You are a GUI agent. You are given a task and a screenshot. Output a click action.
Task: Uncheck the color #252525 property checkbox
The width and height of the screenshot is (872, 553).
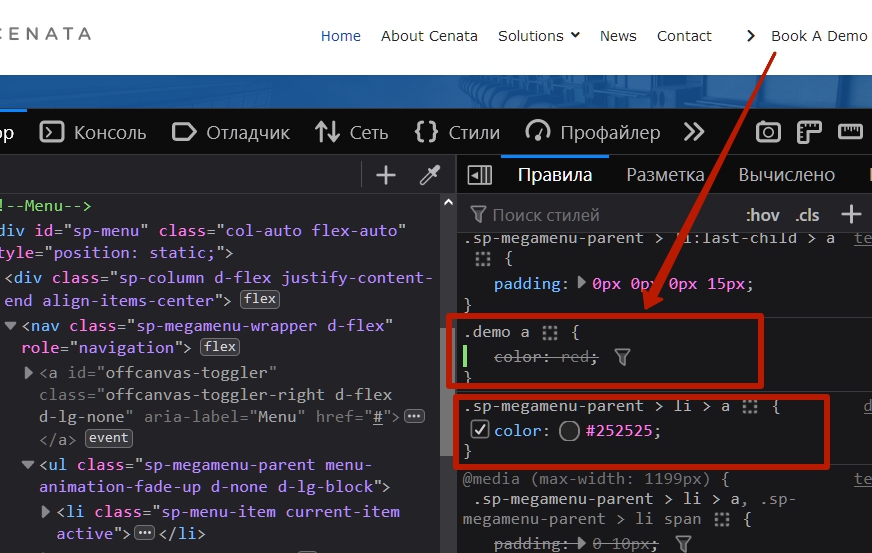[479, 430]
